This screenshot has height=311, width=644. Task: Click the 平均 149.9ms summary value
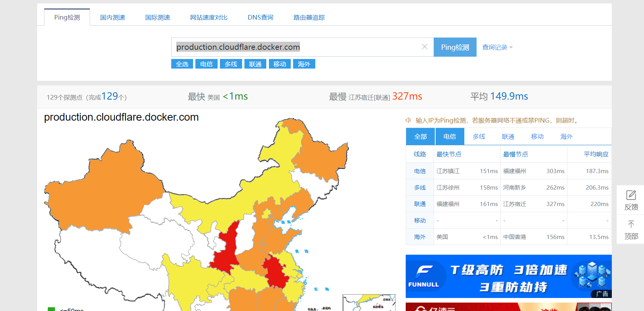499,96
